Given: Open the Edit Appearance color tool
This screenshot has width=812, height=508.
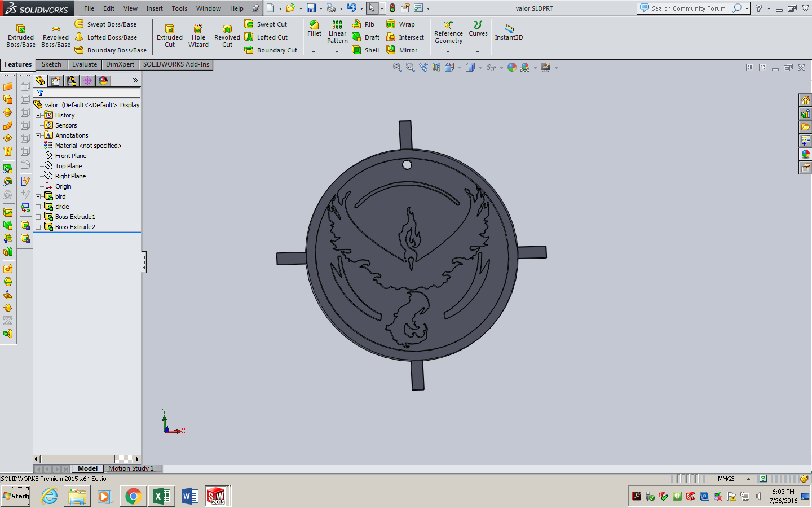Looking at the screenshot, I should [512, 67].
